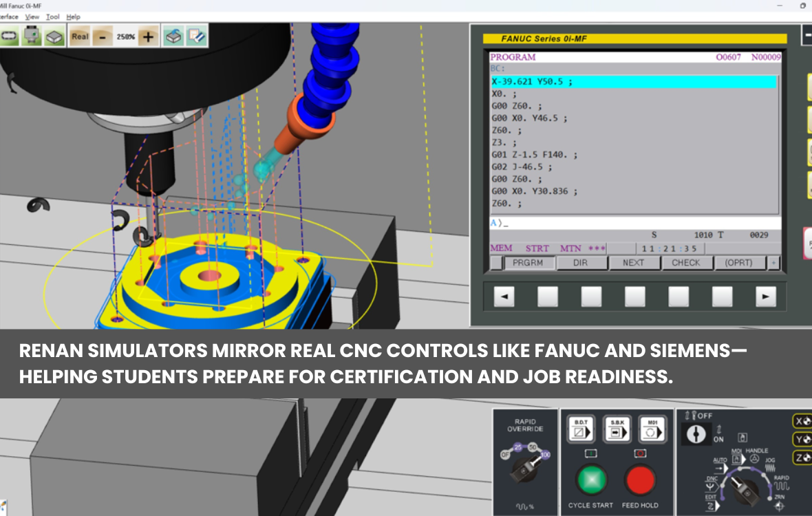Toggle the S.B.K single block button

tap(617, 429)
